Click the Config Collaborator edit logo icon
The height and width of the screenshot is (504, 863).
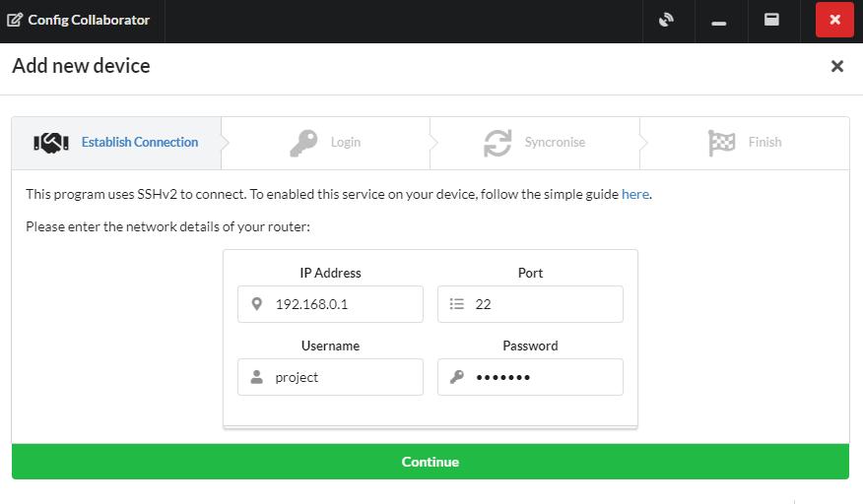(15, 20)
